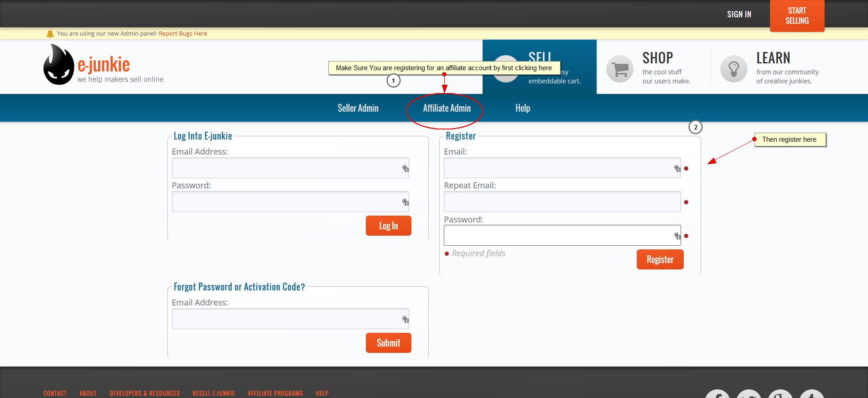The image size is (868, 398).
Task: Click the START SELLING button
Action: coord(797,16)
